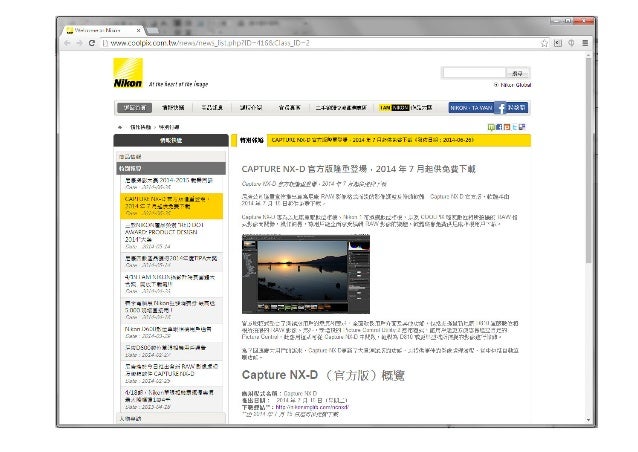638x452 pixels.
Task: Click the yellow news headline banner
Action: pyautogui.click(x=399, y=140)
